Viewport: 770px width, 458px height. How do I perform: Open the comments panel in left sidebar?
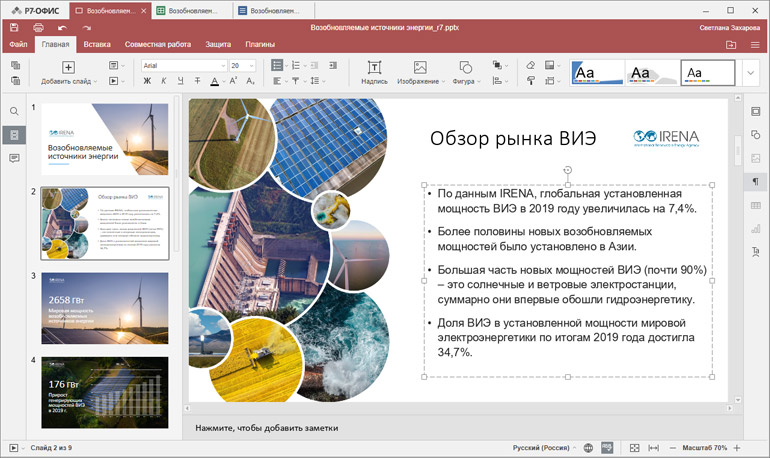[x=14, y=159]
